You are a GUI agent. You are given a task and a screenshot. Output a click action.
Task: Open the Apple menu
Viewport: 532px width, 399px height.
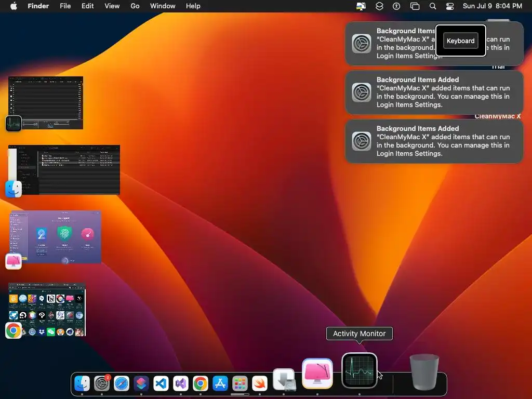(x=14, y=6)
